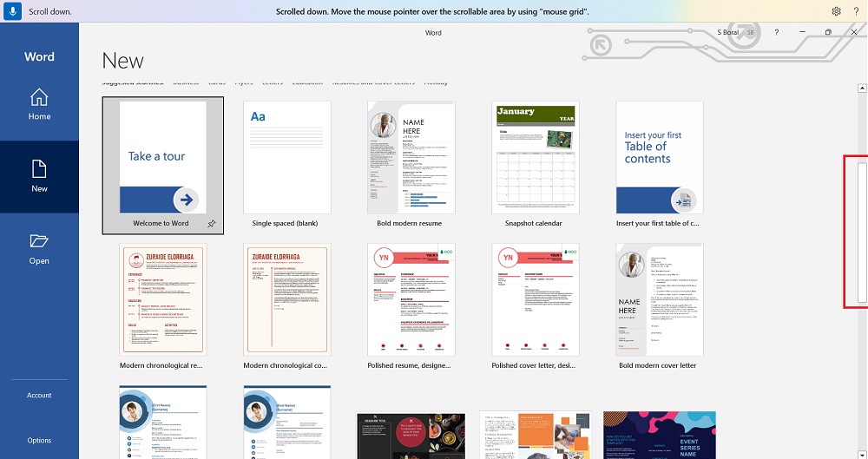Go to Home in Word sidebar
The height and width of the screenshot is (459, 868).
(x=39, y=105)
